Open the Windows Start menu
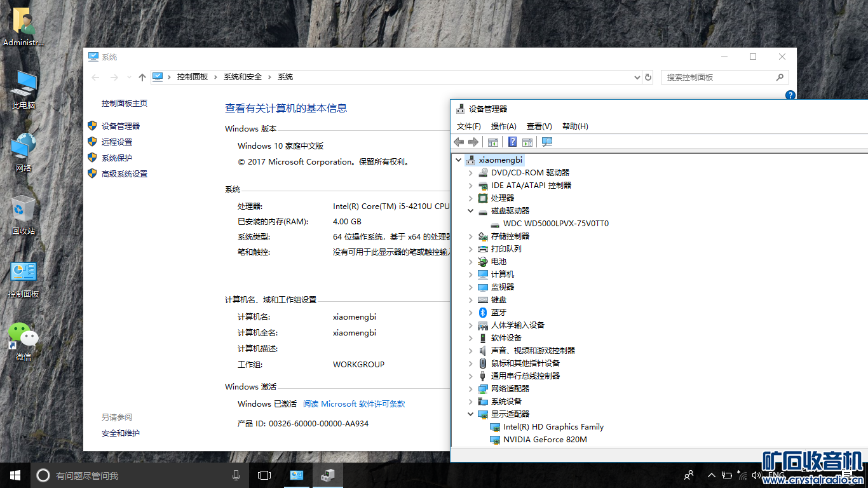Image resolution: width=868 pixels, height=488 pixels. (15, 475)
